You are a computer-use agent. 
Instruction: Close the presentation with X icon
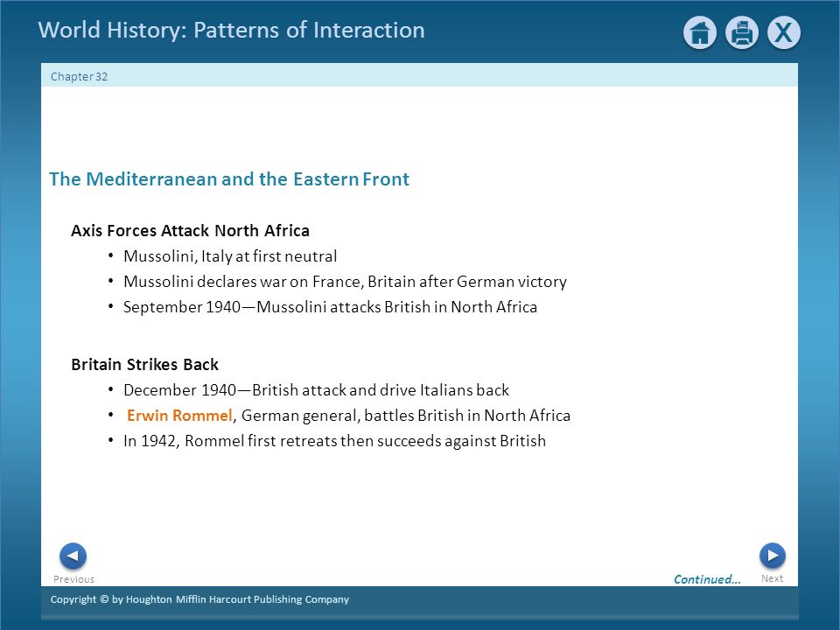pyautogui.click(x=784, y=32)
